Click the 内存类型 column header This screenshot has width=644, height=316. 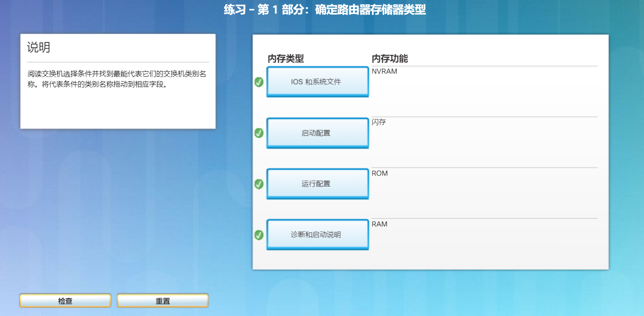[x=286, y=59]
